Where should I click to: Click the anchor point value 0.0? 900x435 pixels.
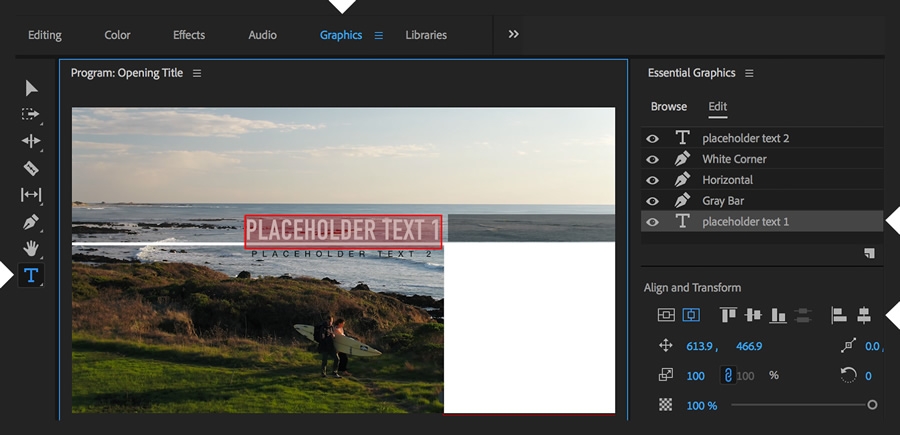pos(872,346)
